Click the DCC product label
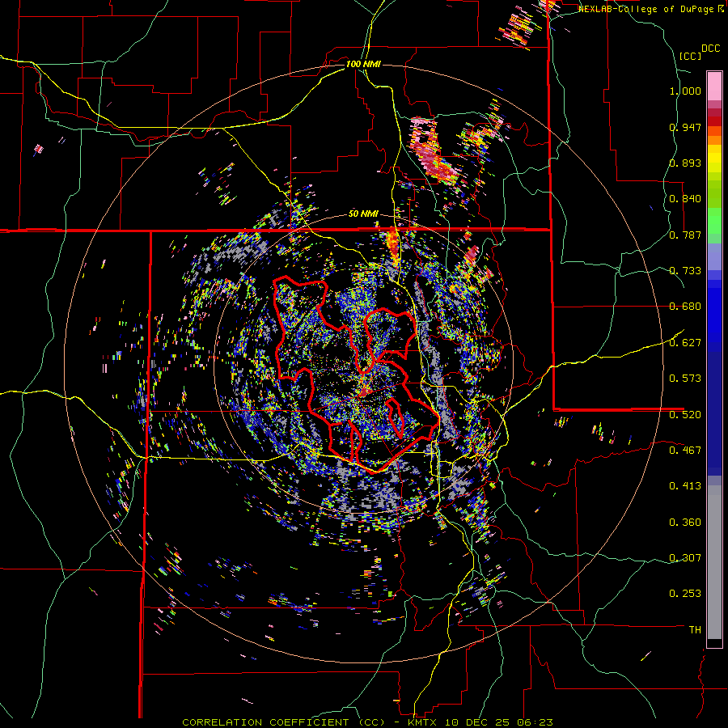Screen dimensions: 728x728 point(711,49)
